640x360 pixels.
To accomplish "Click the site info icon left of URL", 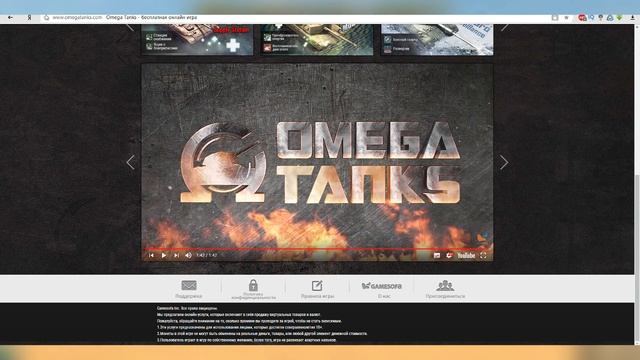I will (x=47, y=18).
